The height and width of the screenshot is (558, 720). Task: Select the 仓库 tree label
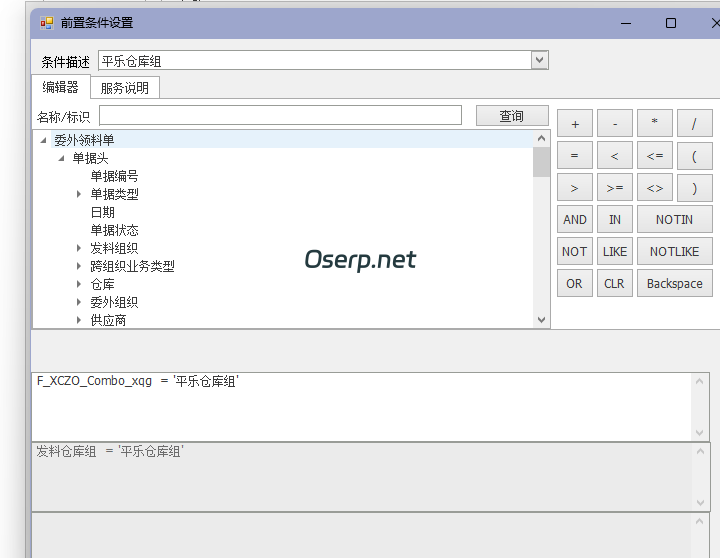click(102, 284)
